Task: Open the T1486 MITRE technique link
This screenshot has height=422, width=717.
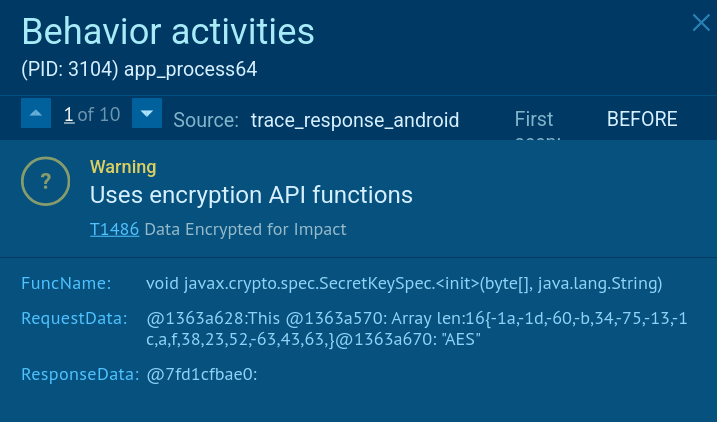Action: pos(114,229)
